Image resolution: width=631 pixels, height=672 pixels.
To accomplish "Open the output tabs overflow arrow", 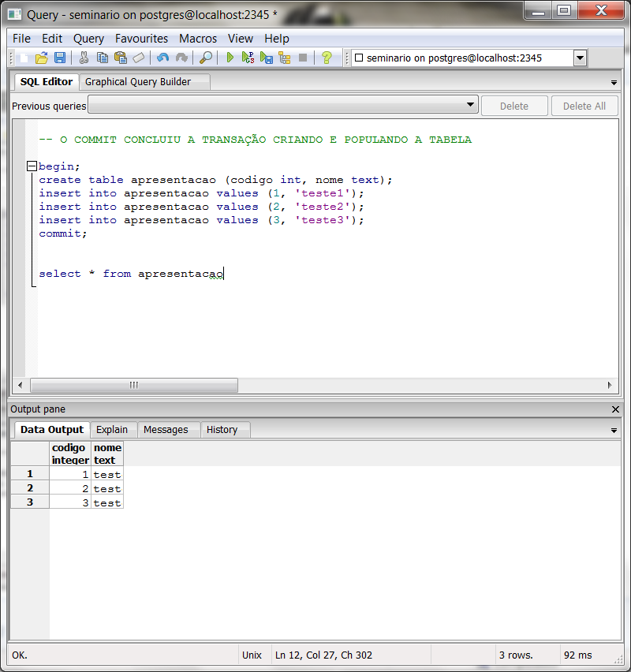I will coord(614,431).
